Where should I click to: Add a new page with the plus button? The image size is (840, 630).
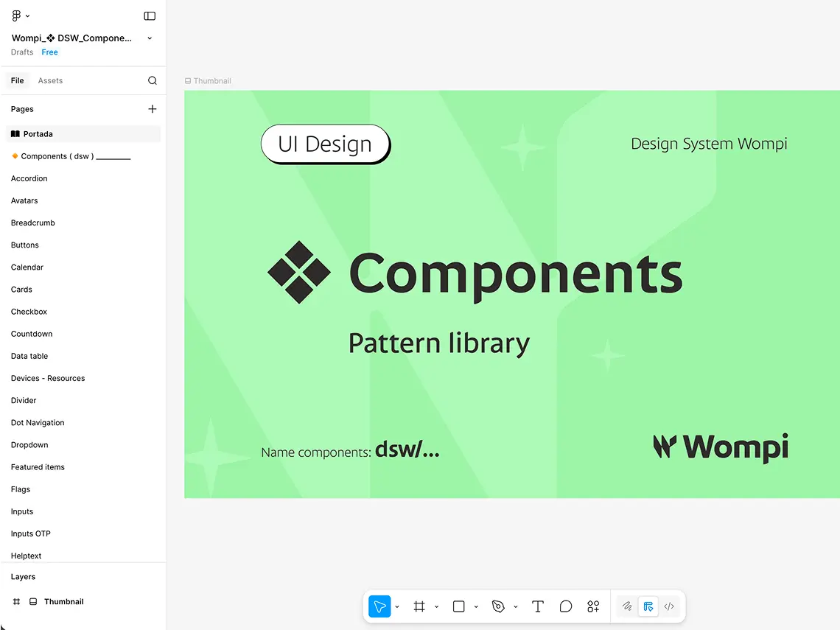[x=152, y=108]
